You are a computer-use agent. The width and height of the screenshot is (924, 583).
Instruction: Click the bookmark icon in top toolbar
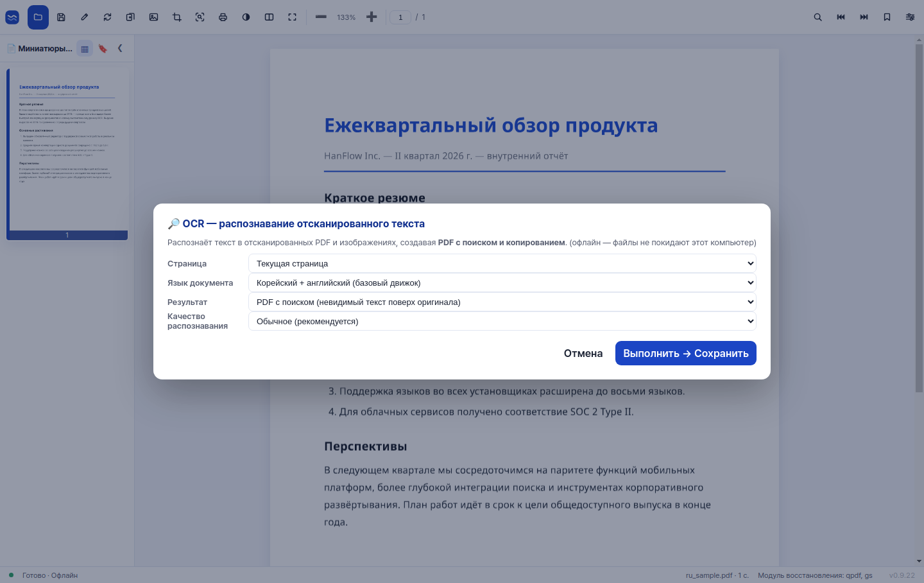click(887, 17)
